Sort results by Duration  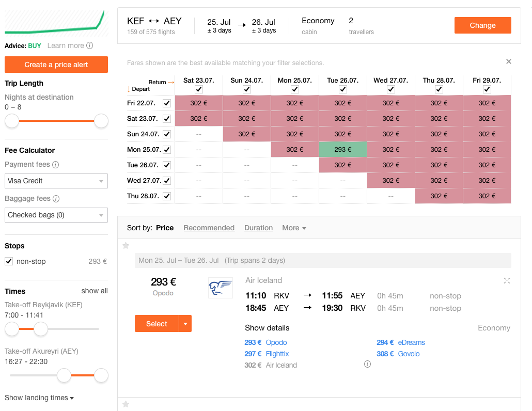pyautogui.click(x=258, y=228)
